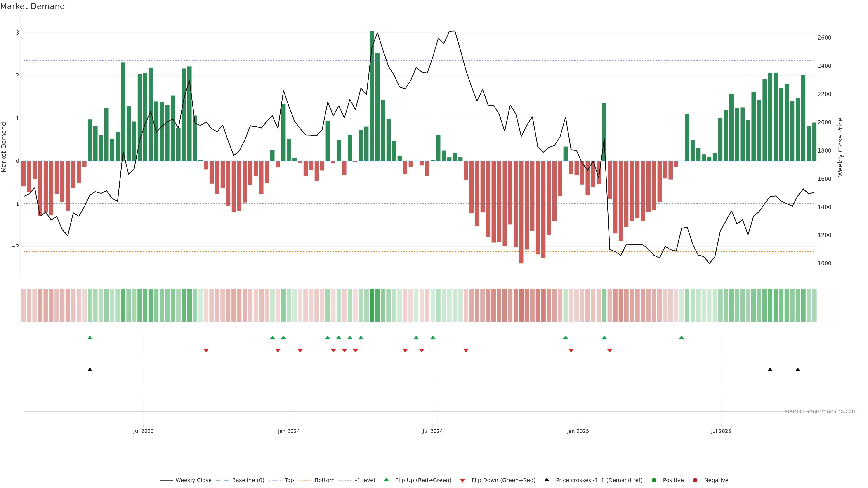Click the red Negative legend dot
Viewport: 868px width, 488px height.
pyautogui.click(x=695, y=480)
